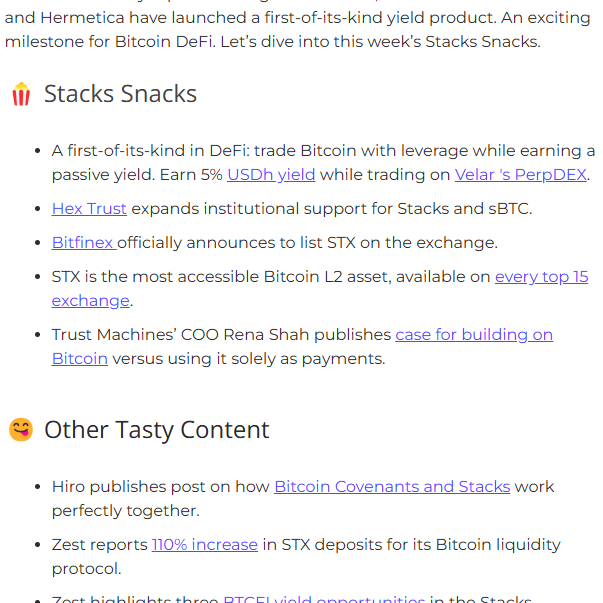Click the Other Tasty Content heading
Viewport: 603px width, 603px height.
click(x=157, y=430)
